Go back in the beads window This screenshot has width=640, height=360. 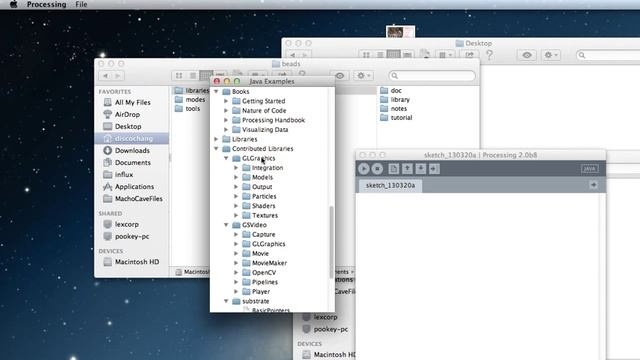coord(106,76)
